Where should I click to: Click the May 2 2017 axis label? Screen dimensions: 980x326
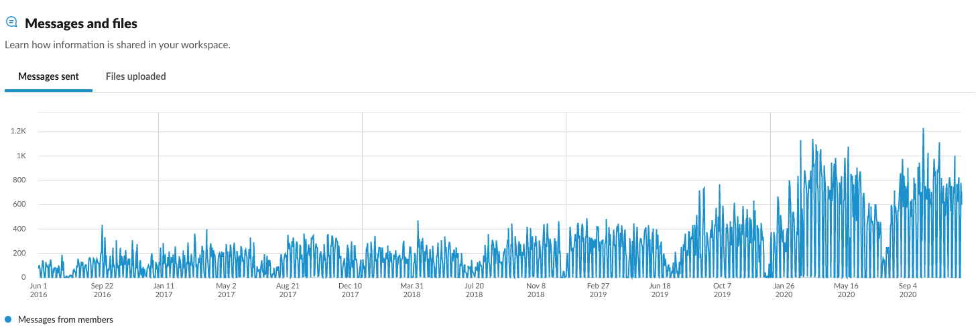226,290
